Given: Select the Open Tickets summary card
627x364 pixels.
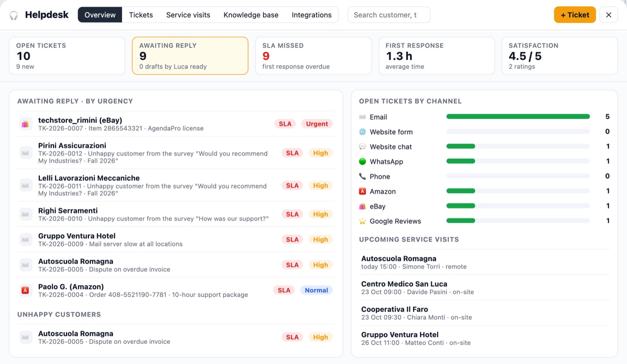Looking at the screenshot, I should 67,56.
